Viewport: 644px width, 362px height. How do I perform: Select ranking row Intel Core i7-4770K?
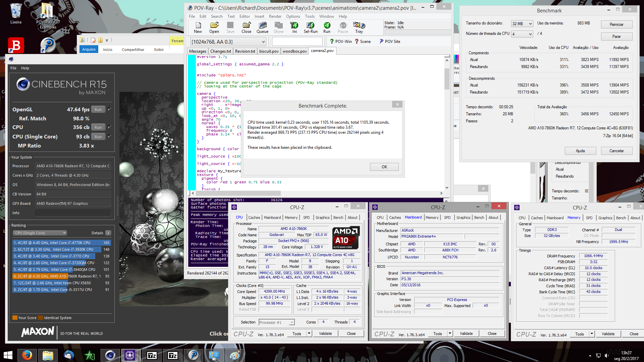[x=62, y=243]
